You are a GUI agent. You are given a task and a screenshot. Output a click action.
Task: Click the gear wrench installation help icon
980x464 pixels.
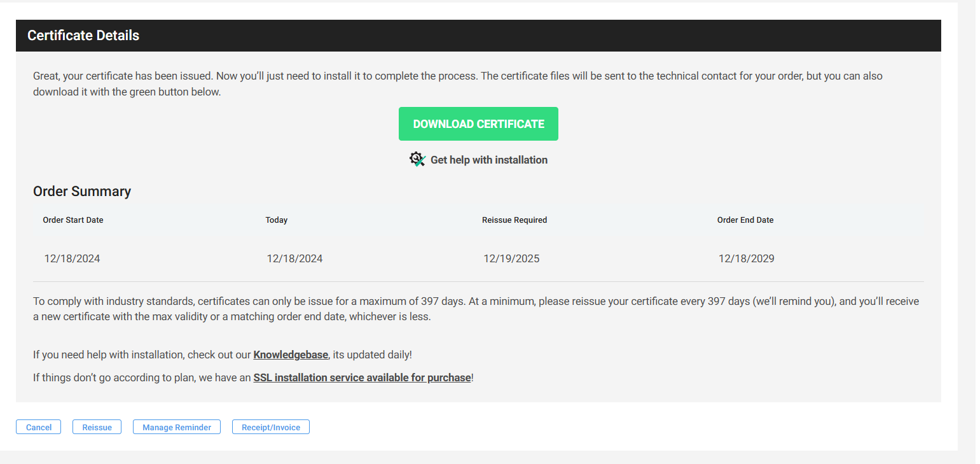tap(417, 158)
